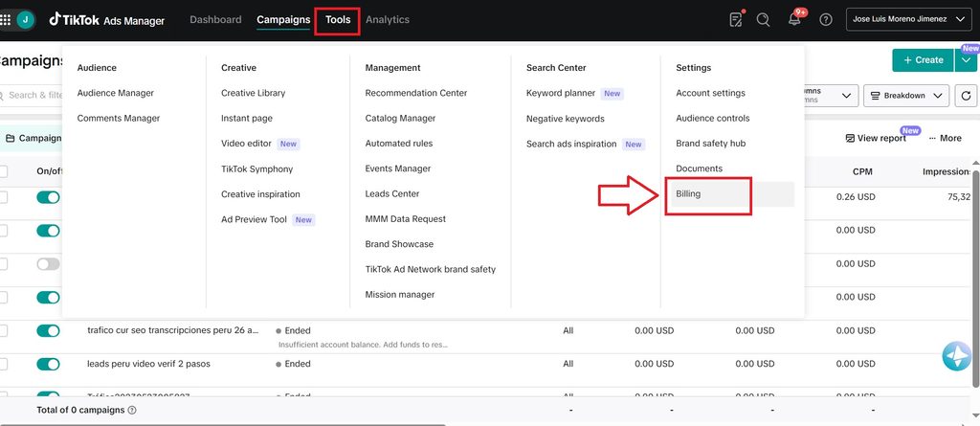980x426 pixels.
Task: Open the More options menu
Action: pos(945,138)
